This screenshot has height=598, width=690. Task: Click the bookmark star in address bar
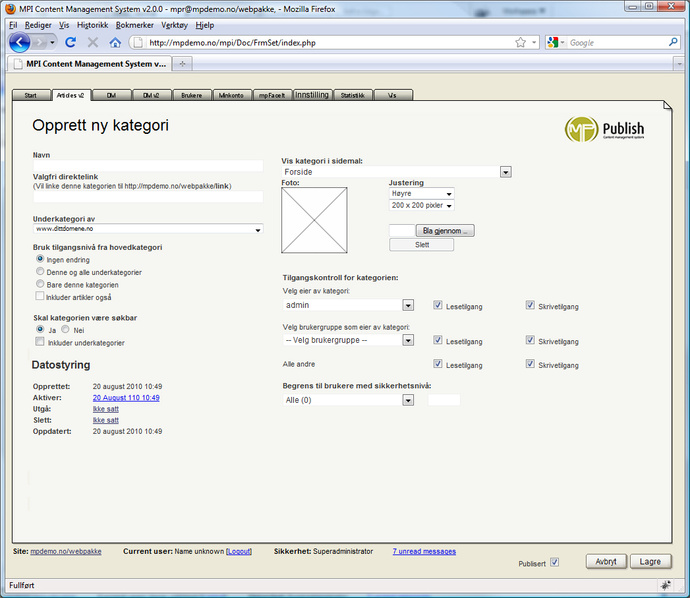[520, 43]
